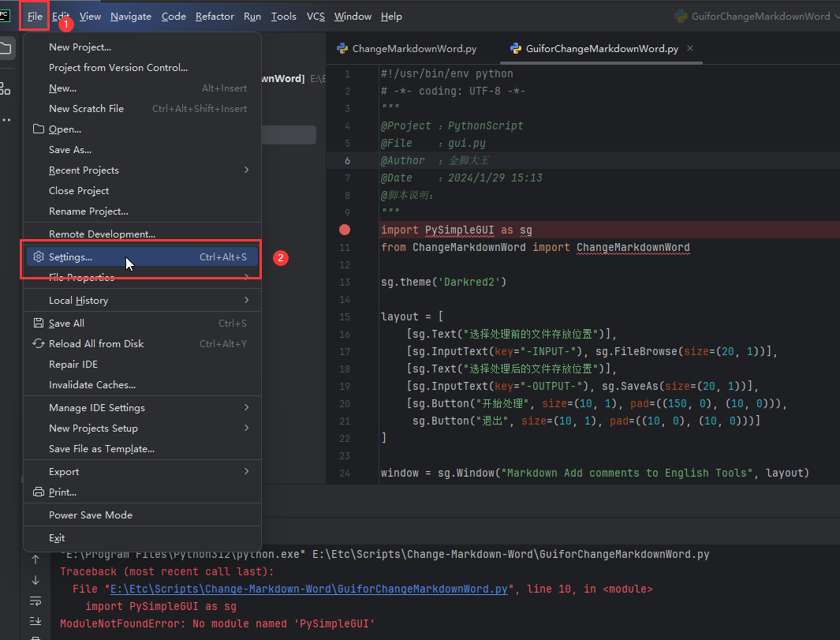Screen dimensions: 840x640
Task: Expand the Export submenu arrow
Action: pos(246,471)
